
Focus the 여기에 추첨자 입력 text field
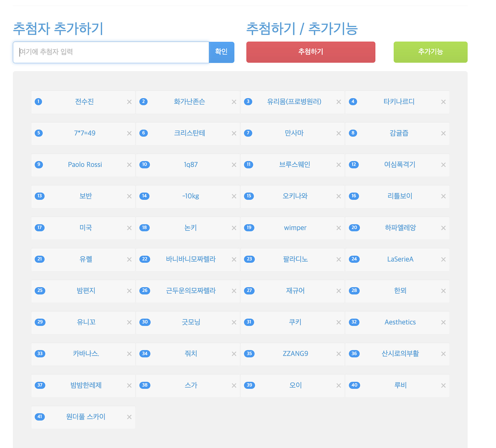click(111, 52)
